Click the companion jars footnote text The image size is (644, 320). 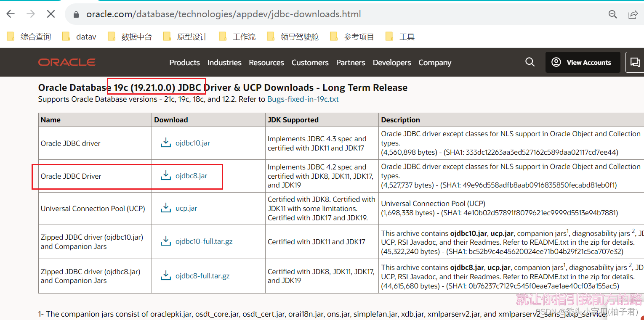(x=323, y=314)
